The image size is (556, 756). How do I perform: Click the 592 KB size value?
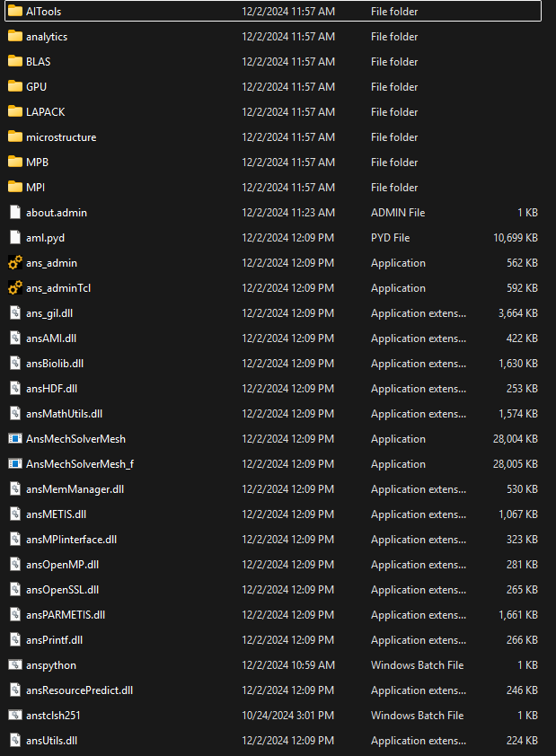[x=522, y=288]
